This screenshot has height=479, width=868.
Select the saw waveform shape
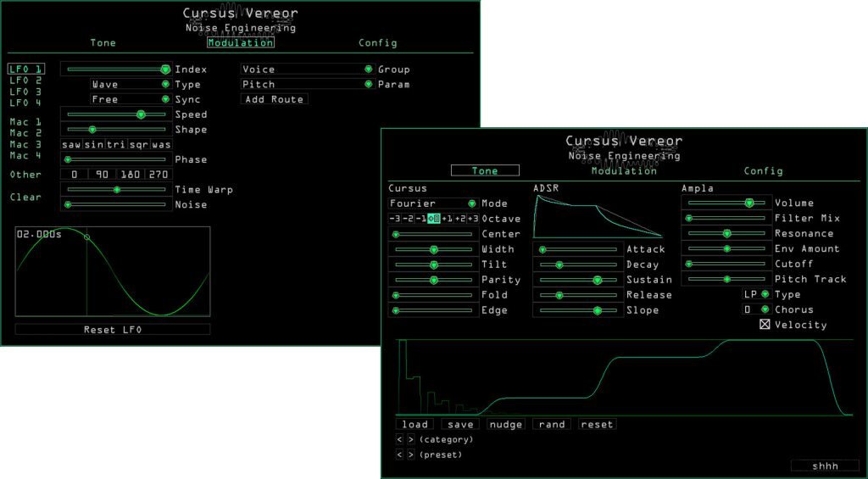(x=71, y=144)
